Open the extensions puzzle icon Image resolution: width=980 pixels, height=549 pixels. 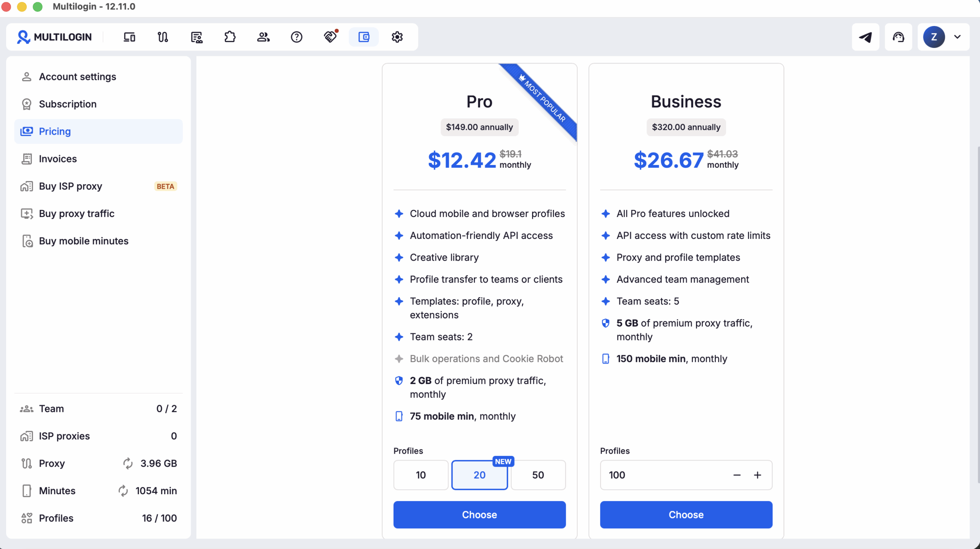point(230,37)
